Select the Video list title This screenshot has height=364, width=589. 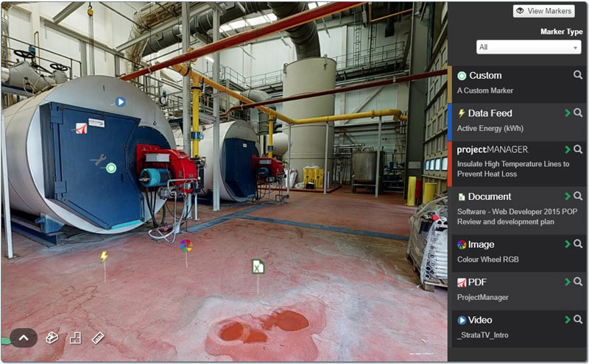[480, 320]
